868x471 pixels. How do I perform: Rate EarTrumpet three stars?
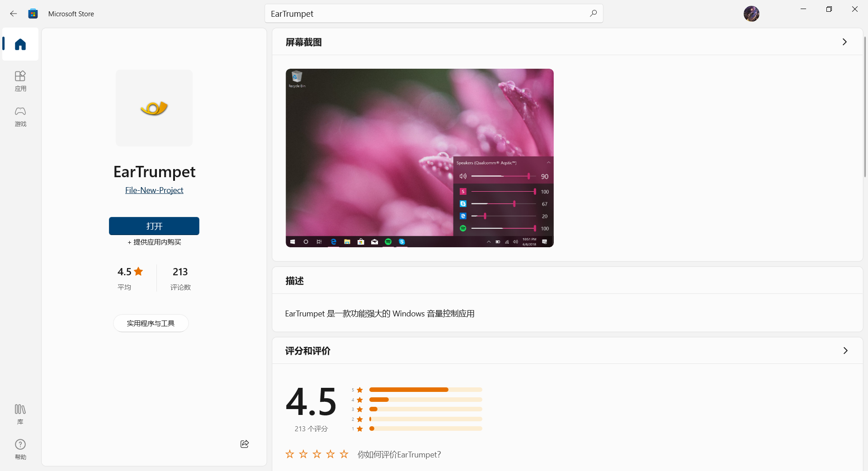pos(317,454)
